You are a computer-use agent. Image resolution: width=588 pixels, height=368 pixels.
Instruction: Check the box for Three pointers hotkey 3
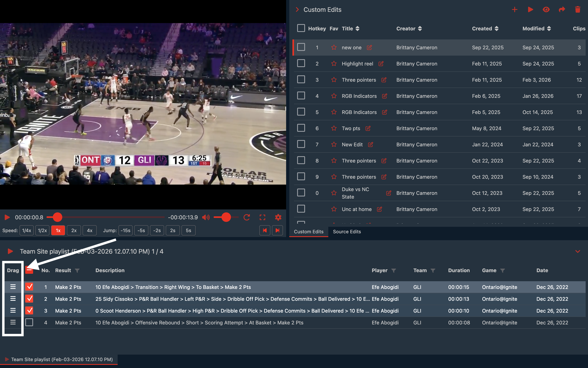tap(301, 80)
